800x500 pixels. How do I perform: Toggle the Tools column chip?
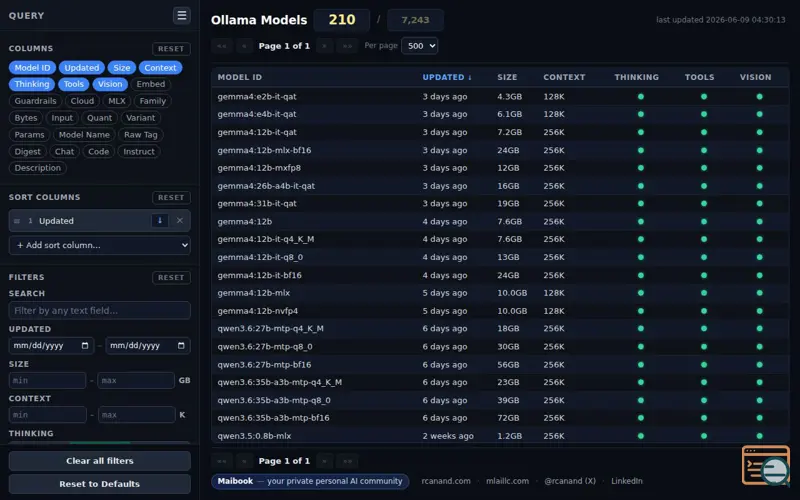coord(73,84)
